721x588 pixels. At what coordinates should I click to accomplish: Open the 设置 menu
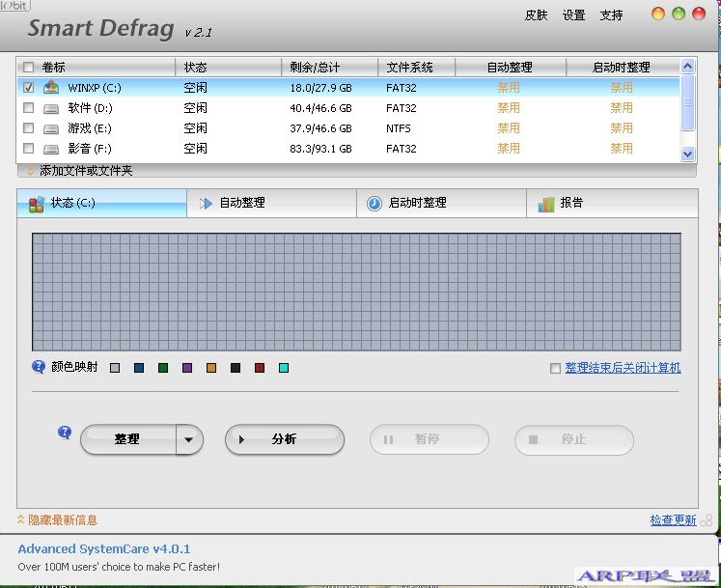tap(574, 15)
